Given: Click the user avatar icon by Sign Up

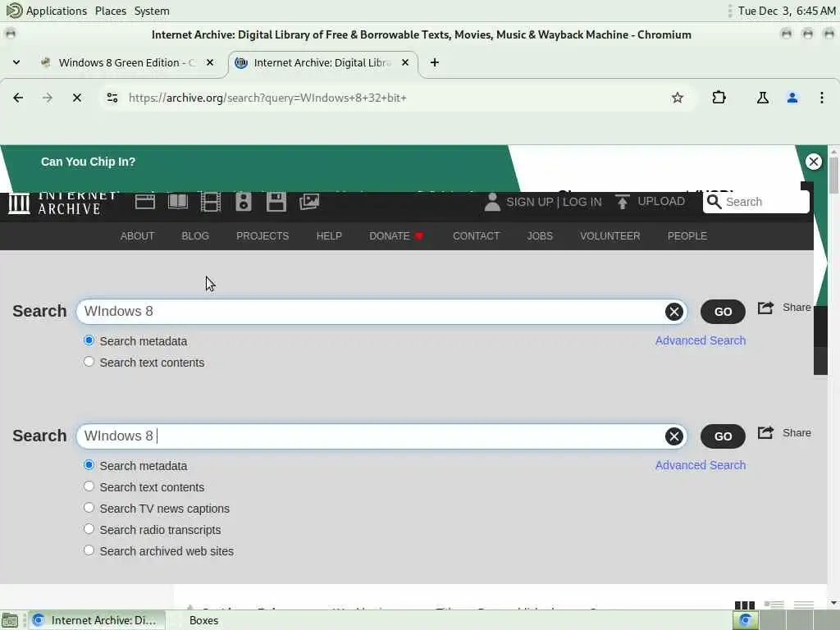Looking at the screenshot, I should [492, 203].
